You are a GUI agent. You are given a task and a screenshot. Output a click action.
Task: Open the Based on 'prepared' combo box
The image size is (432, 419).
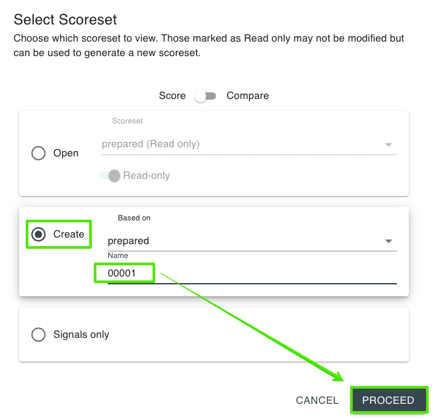[252, 241]
